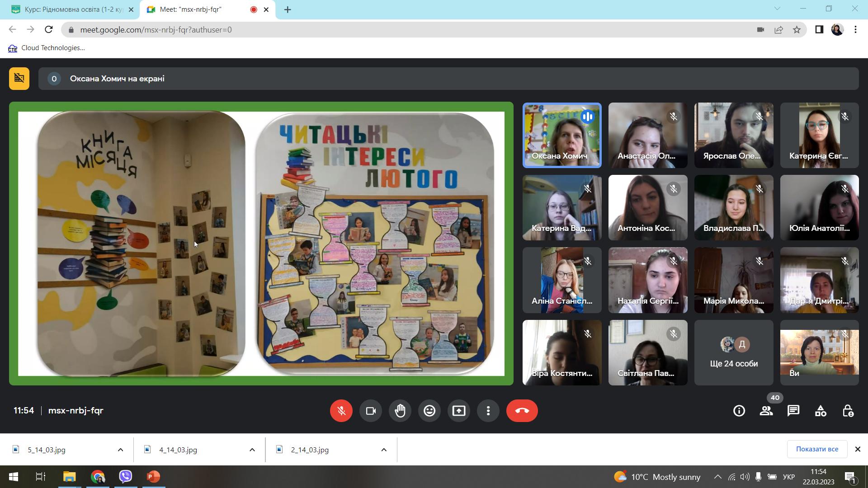Open the Activities panel icon
Image resolution: width=868 pixels, height=488 pixels.
click(821, 411)
